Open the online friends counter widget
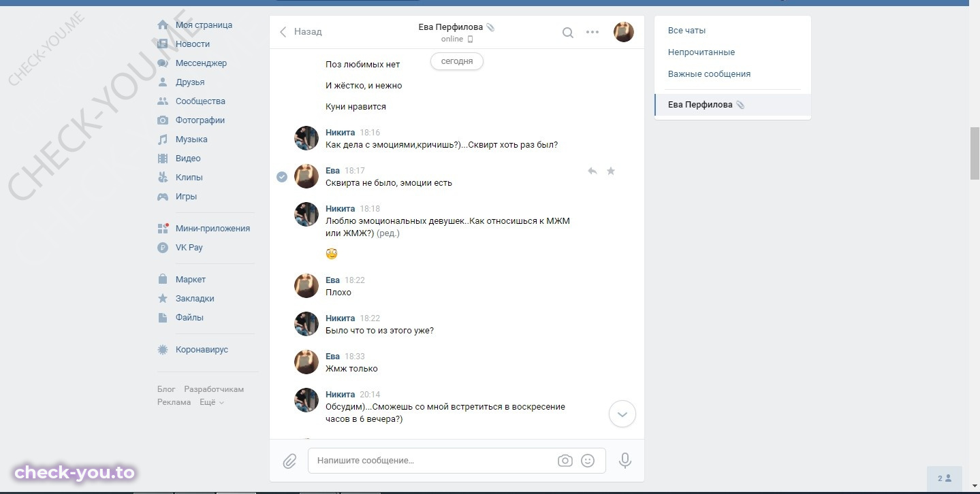This screenshot has height=494, width=980. click(944, 478)
